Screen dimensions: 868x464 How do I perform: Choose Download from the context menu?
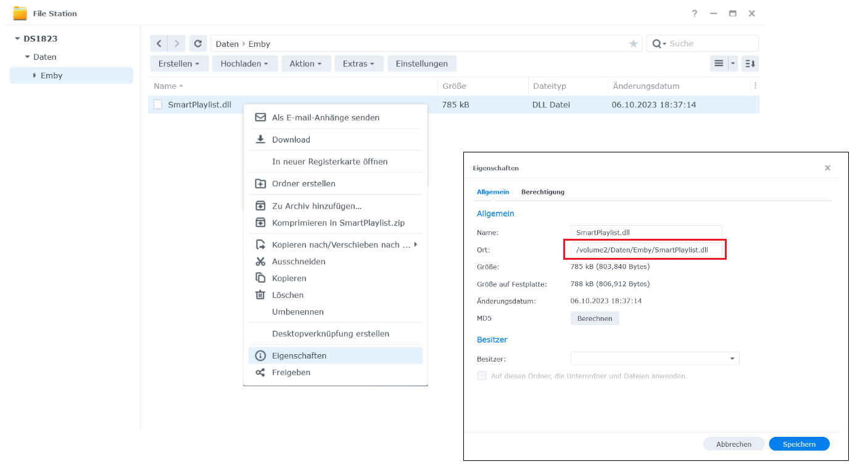tap(291, 139)
